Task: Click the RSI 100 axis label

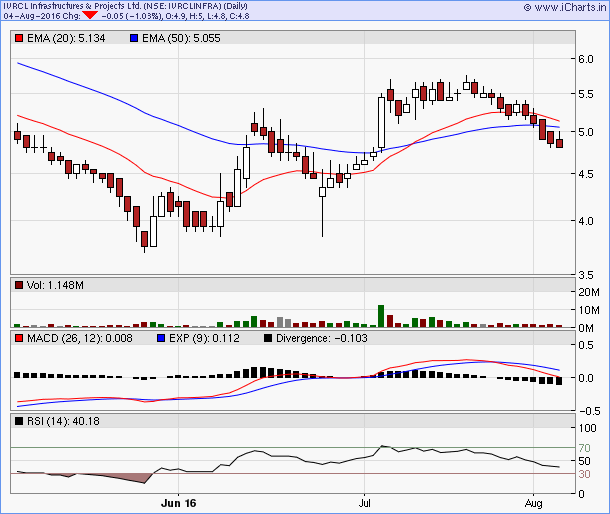Action: point(587,428)
